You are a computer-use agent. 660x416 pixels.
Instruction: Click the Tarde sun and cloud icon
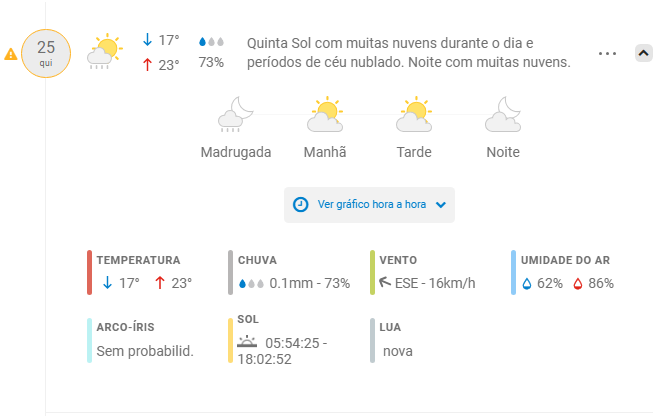414,114
